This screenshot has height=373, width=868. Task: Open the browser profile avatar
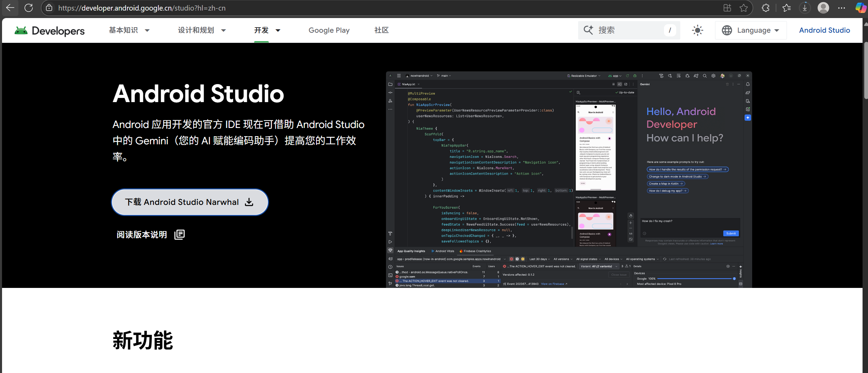click(x=823, y=8)
